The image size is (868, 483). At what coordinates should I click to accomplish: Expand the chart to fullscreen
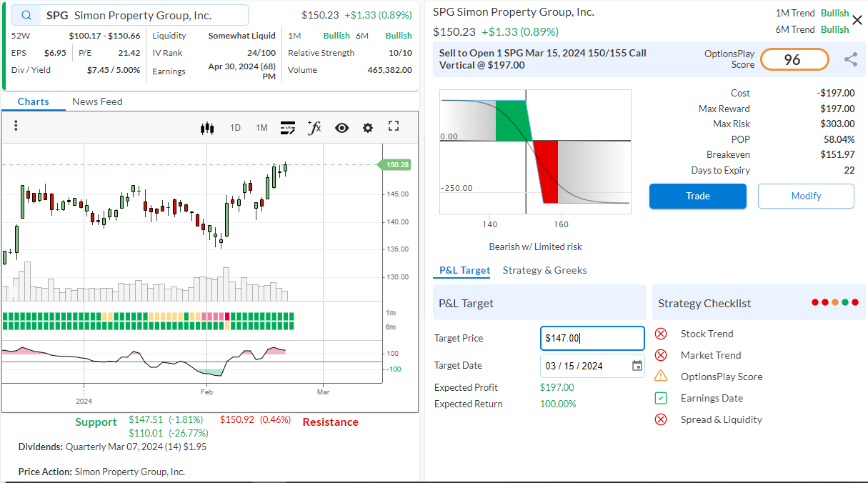(x=394, y=126)
